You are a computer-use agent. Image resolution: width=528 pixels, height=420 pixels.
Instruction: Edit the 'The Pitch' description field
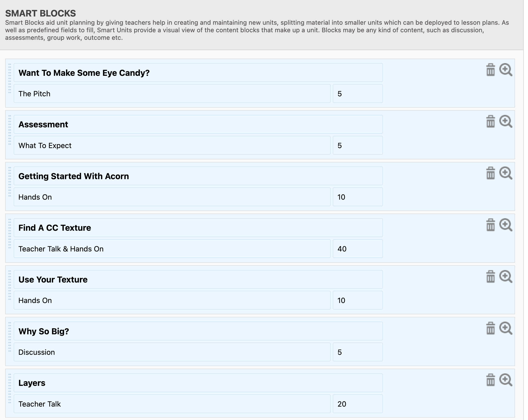[x=172, y=94]
